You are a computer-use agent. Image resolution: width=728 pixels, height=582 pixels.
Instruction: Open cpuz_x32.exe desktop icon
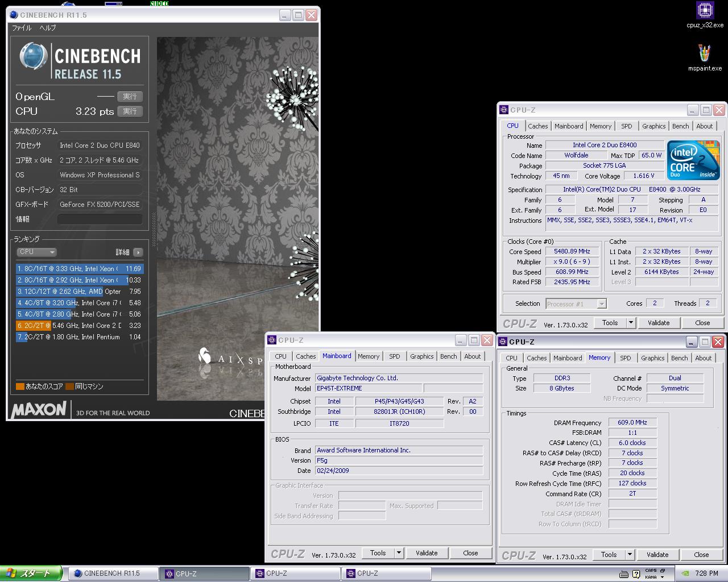705,15
